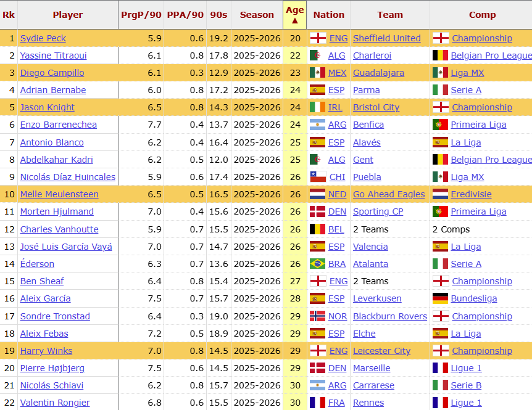Open Leverkusen team link
Screen dimensions: 532x410
pos(377,298)
